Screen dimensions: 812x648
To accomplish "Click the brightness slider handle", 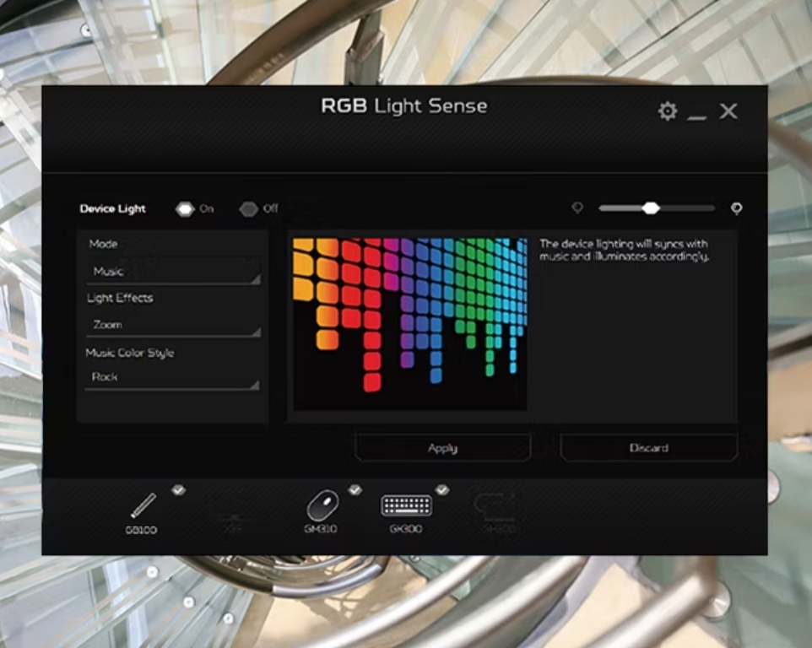I will 650,208.
